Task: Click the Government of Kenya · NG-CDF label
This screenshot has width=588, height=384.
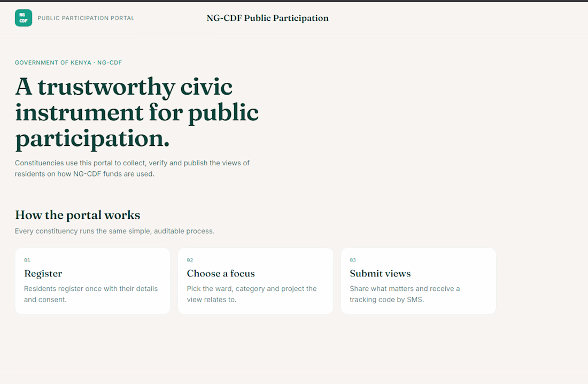Action: (68, 63)
